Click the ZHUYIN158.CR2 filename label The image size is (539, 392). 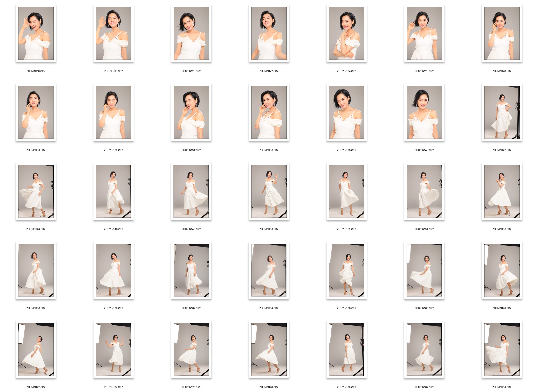(36, 308)
